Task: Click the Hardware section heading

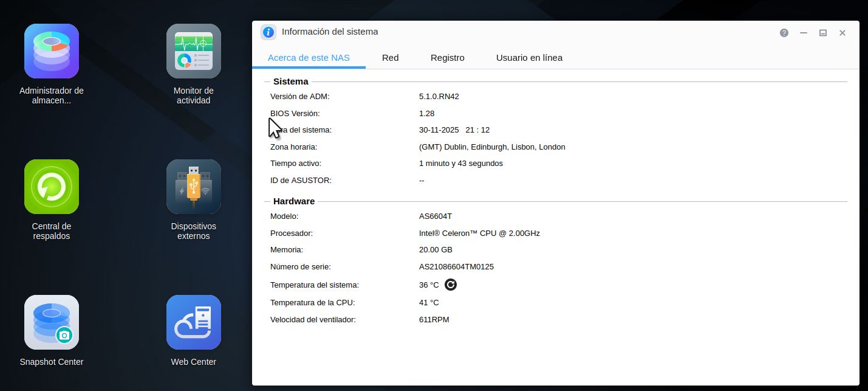Action: pos(294,201)
